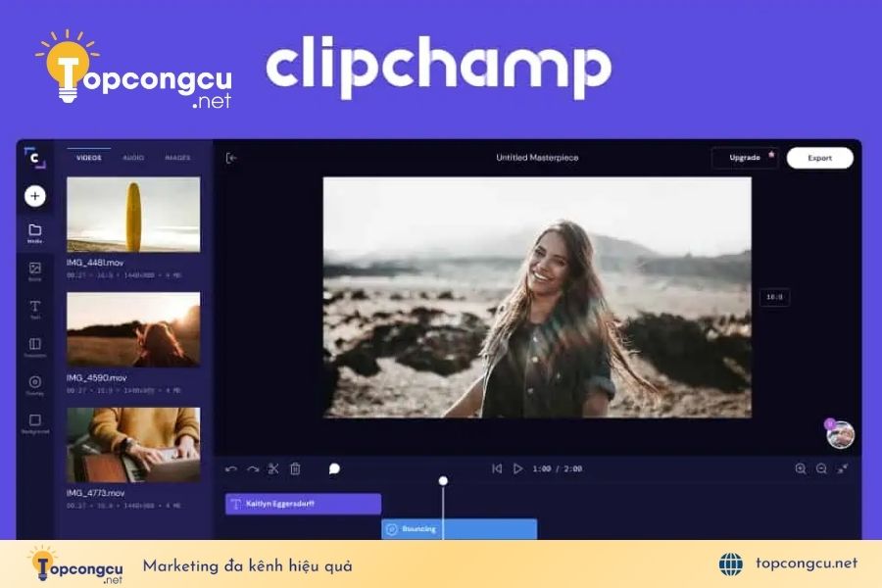Select the Text tool in the sidebar
The width and height of the screenshot is (882, 588).
35,309
